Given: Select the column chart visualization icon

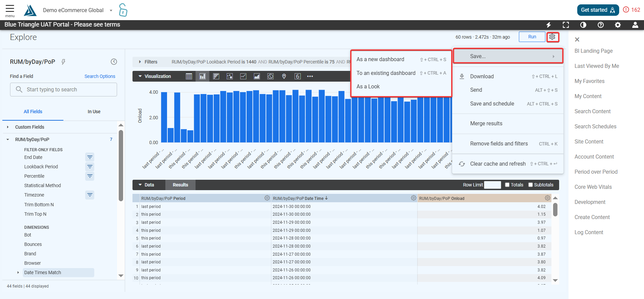Looking at the screenshot, I should (203, 76).
